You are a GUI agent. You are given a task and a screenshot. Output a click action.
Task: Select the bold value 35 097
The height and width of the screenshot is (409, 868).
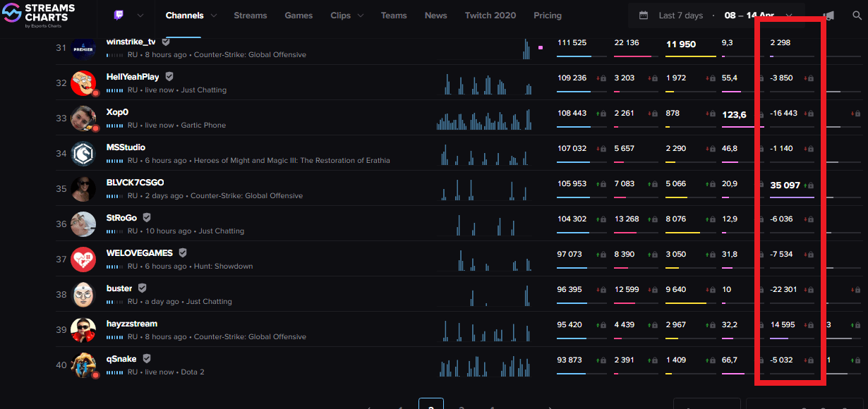pyautogui.click(x=785, y=185)
